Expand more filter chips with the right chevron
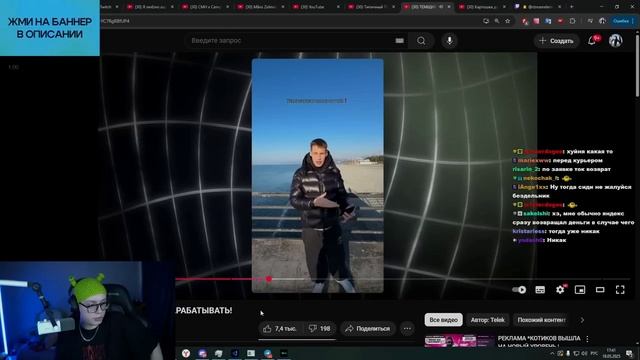This screenshot has height=360, width=640. point(582,320)
